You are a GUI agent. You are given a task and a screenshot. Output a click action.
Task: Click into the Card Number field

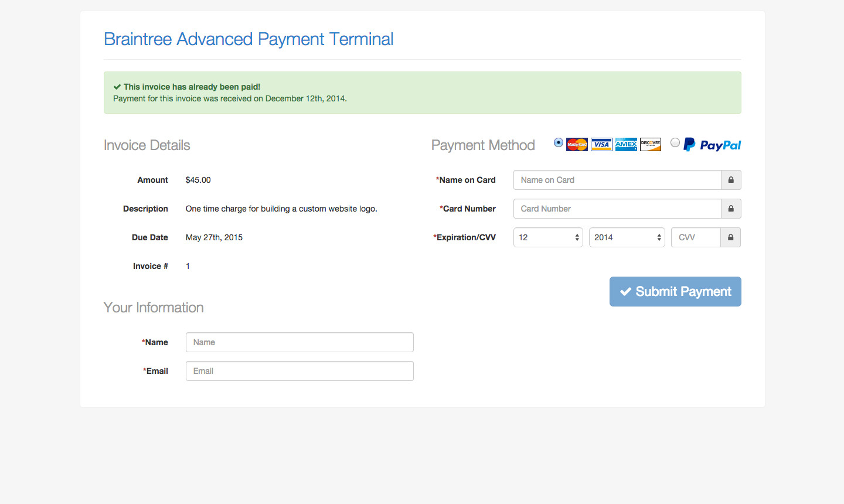pos(617,209)
